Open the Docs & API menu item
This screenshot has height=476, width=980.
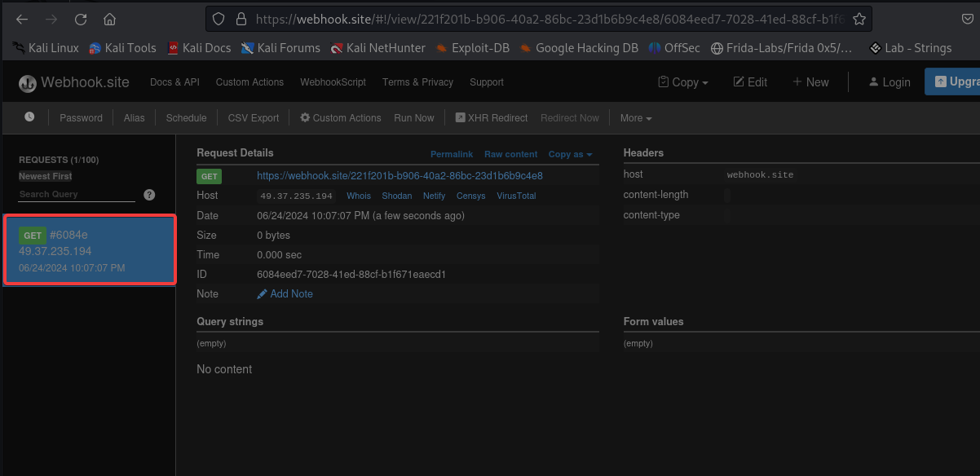pyautogui.click(x=173, y=82)
